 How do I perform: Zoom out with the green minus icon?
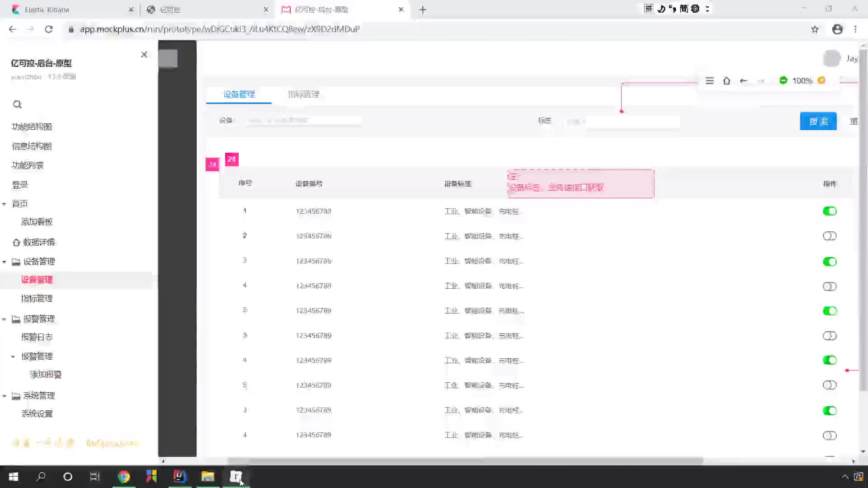pyautogui.click(x=783, y=80)
